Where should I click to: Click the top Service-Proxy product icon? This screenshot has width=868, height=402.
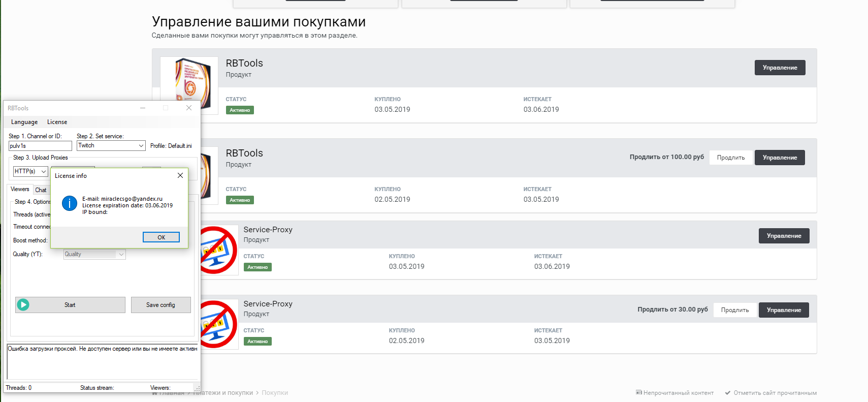[x=219, y=250]
